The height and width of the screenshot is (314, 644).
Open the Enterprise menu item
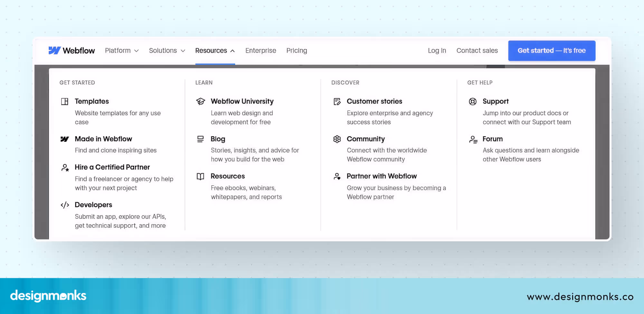pyautogui.click(x=261, y=50)
